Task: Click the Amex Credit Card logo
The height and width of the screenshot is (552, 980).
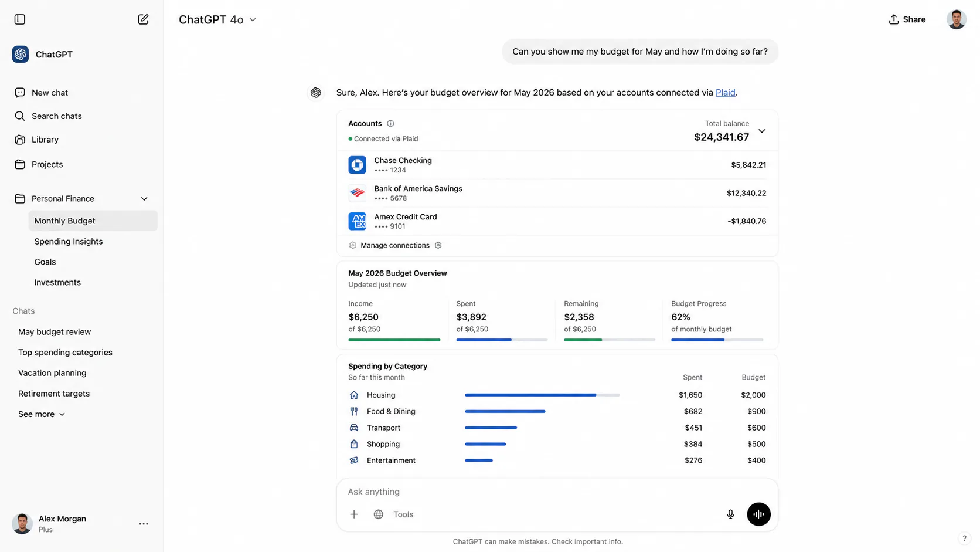Action: (357, 221)
